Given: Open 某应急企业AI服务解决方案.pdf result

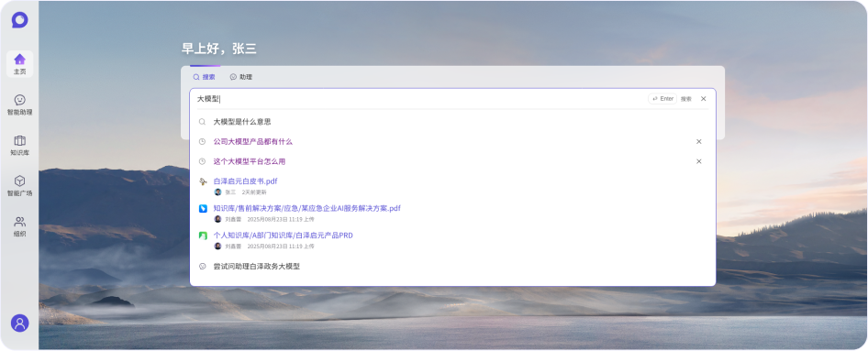Looking at the screenshot, I should tap(306, 208).
